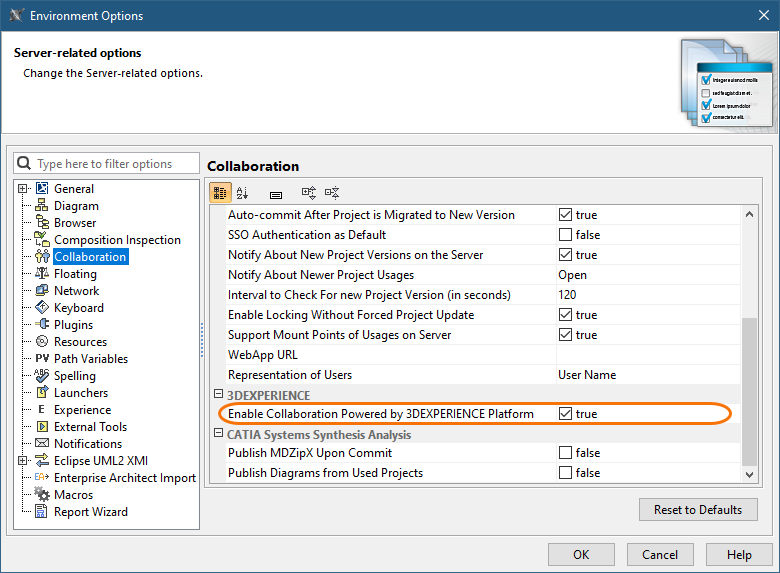Sort options alphabetically
This screenshot has height=573, width=780.
click(x=243, y=193)
